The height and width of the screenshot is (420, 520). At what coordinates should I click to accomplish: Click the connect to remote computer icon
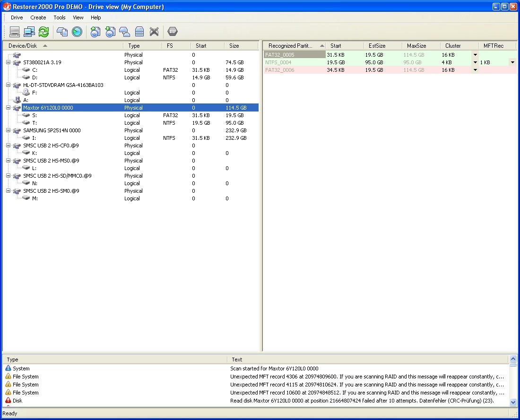point(29,32)
